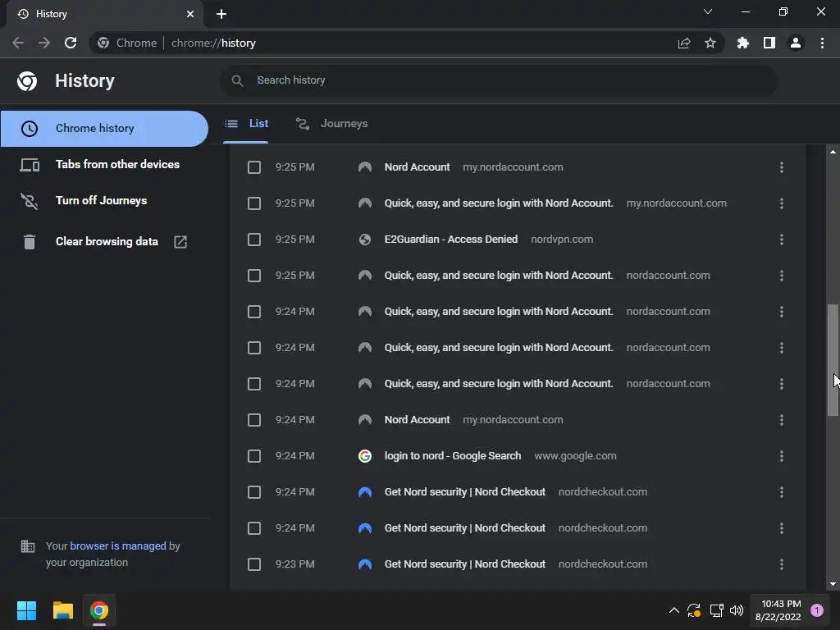Click the Chrome taskbar icon
Viewport: 840px width, 630px height.
(x=99, y=610)
